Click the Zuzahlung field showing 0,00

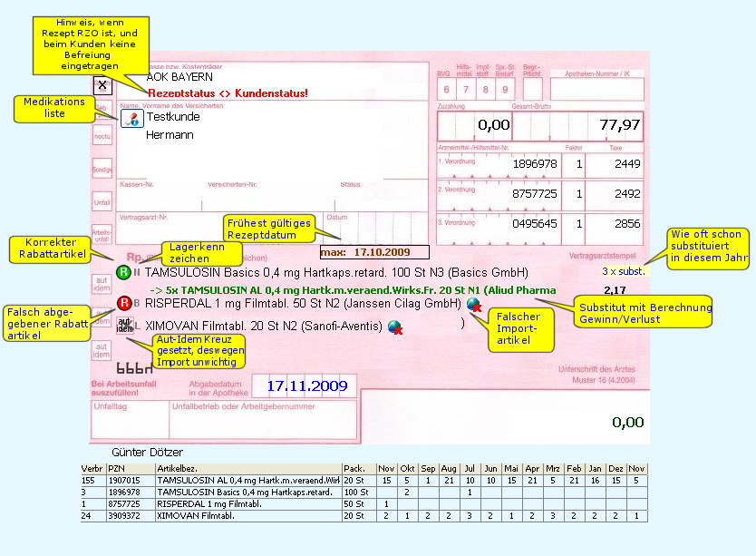[474, 125]
